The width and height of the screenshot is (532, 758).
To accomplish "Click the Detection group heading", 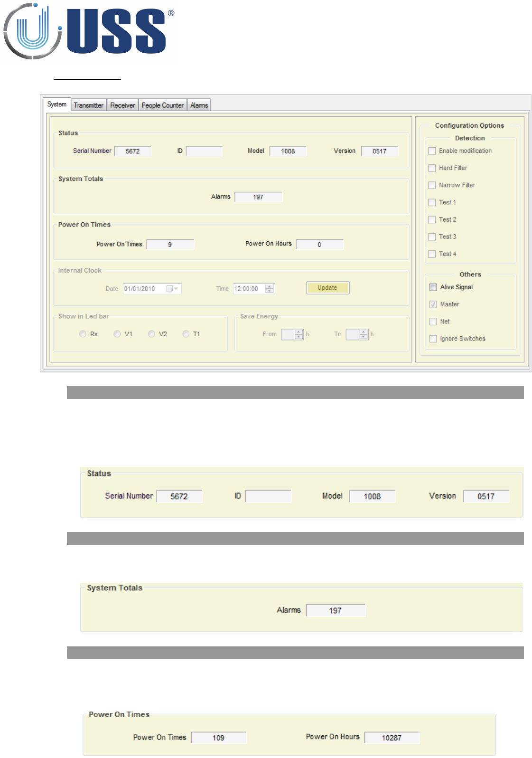I will tap(470, 138).
